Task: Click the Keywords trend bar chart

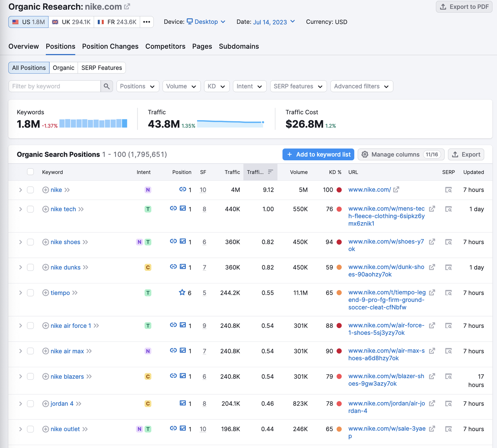Action: (x=93, y=124)
